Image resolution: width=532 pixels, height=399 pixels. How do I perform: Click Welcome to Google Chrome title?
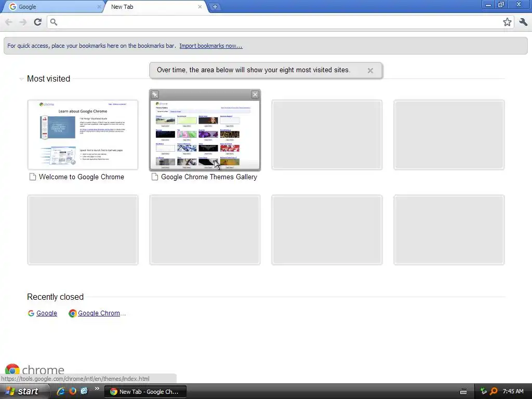82,177
